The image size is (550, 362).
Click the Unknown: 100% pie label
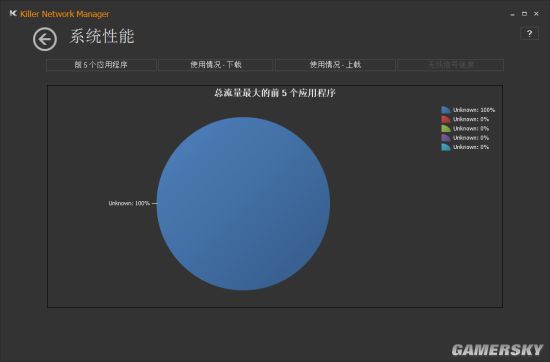point(129,203)
